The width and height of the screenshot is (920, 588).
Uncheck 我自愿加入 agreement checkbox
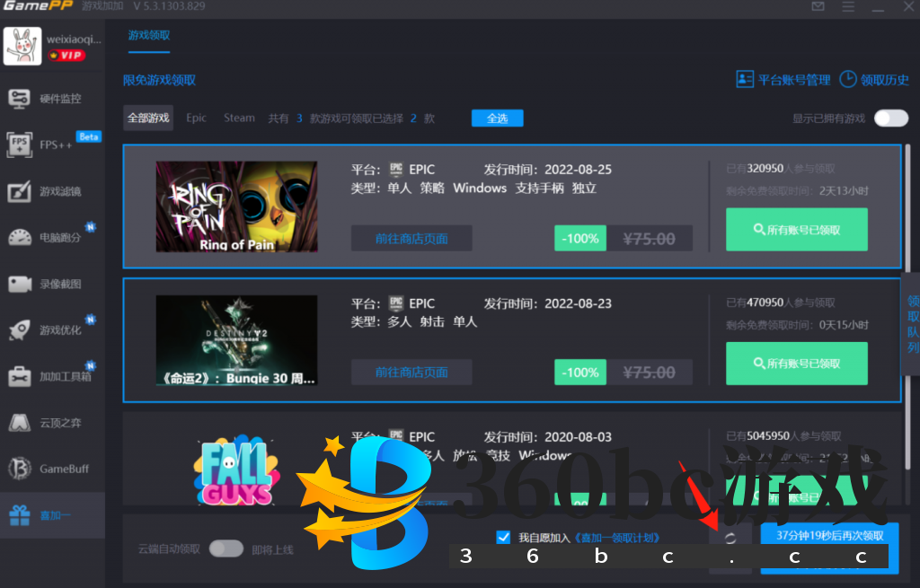pos(503,537)
